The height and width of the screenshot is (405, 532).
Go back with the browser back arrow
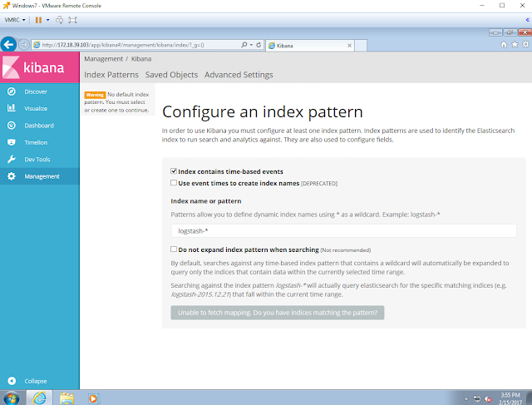click(8, 44)
